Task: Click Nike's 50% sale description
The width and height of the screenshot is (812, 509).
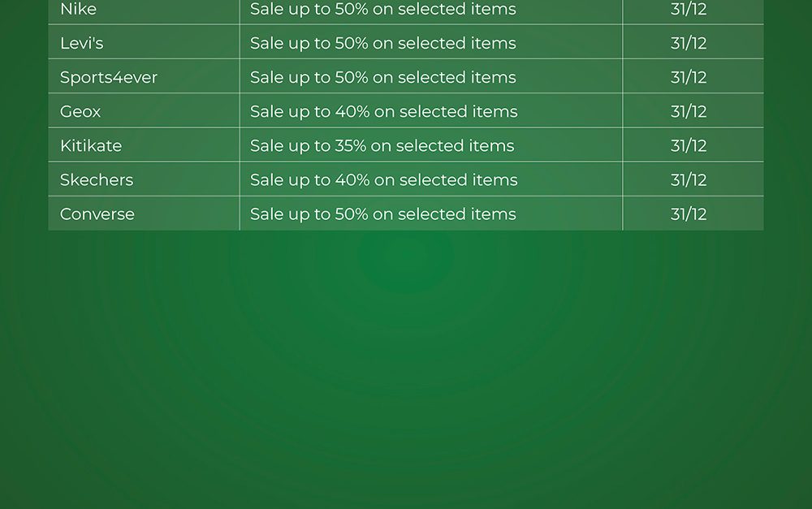Action: (382, 10)
